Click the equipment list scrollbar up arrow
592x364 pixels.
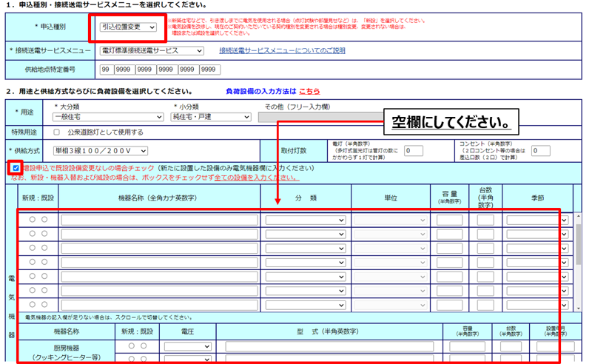pyautogui.click(x=579, y=216)
